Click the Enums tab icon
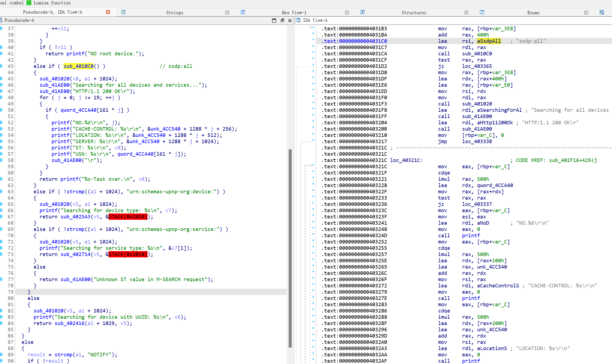This screenshot has height=364, width=612. pos(482,12)
